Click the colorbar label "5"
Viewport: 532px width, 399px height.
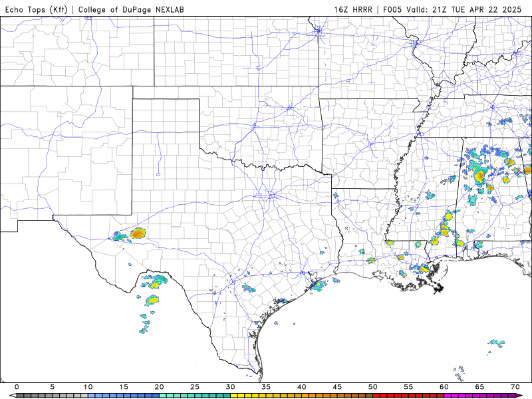pos(53,387)
